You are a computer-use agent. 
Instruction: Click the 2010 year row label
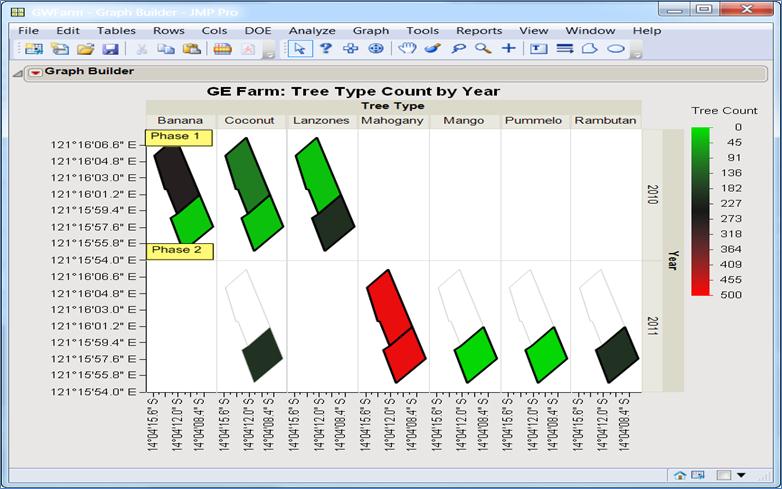click(653, 194)
